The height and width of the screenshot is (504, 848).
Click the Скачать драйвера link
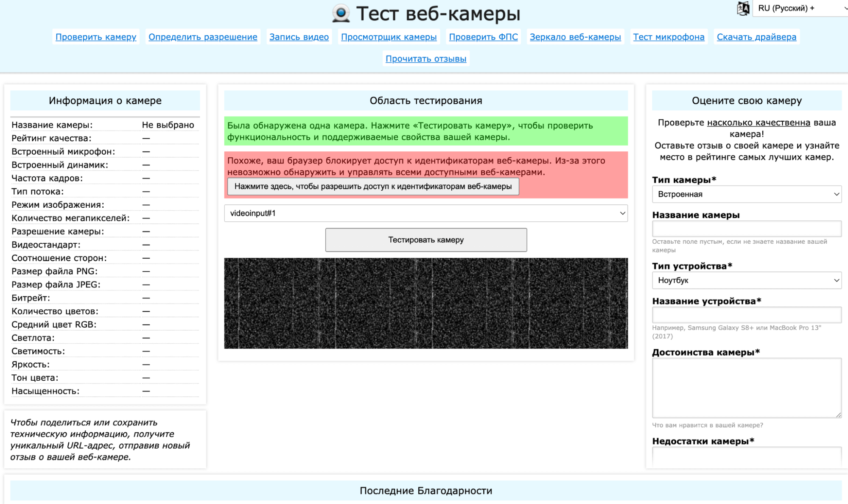pos(756,37)
